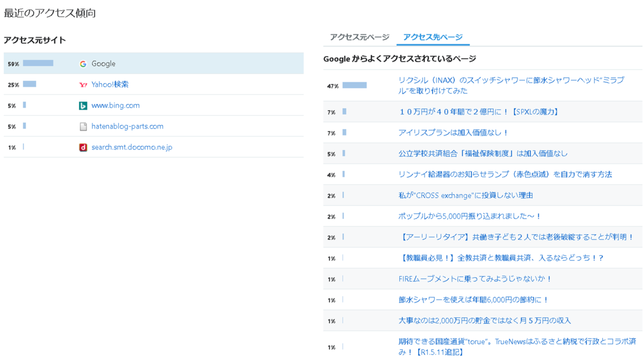644x362 pixels.
Task: Open the リクシル(INAX)スイッチシャワー article link
Action: click(x=511, y=85)
